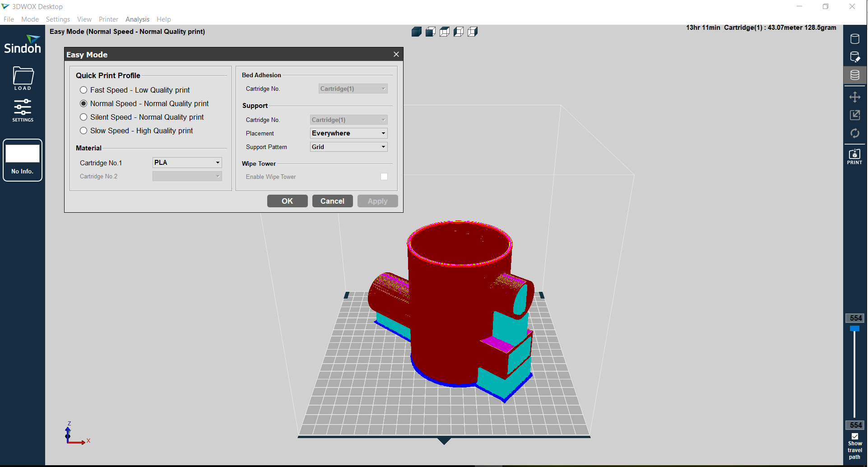The height and width of the screenshot is (467, 868).
Task: Open the Printer menu
Action: pyautogui.click(x=108, y=19)
